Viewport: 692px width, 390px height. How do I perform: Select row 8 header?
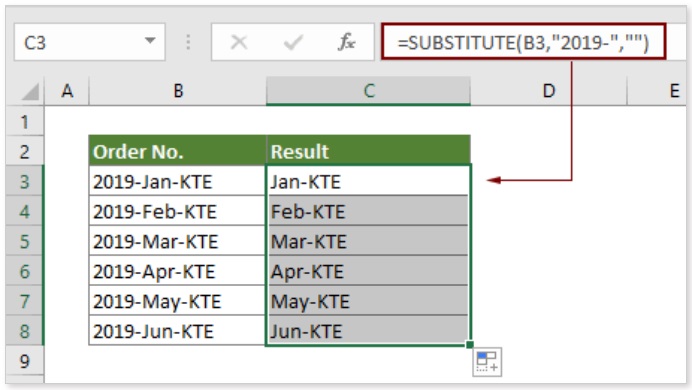[x=25, y=331]
